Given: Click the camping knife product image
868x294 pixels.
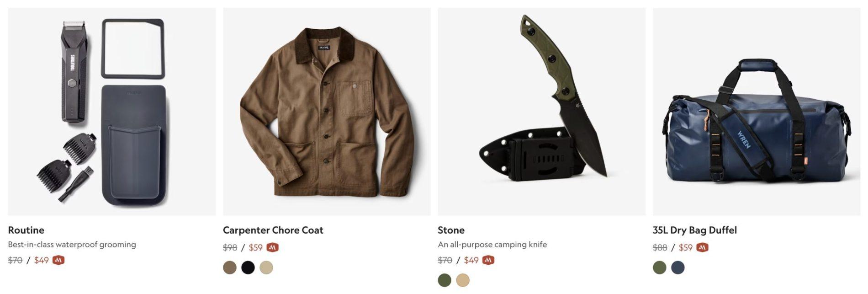Looking at the screenshot, I should tap(542, 112).
